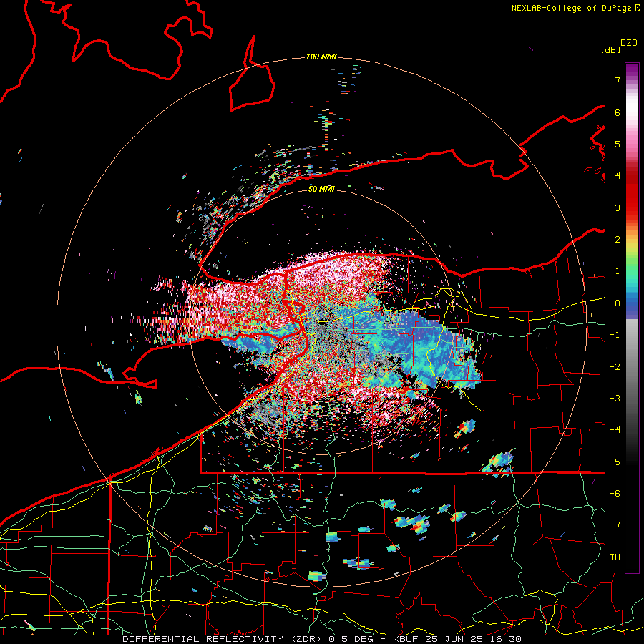Click the [dB] unit label

[x=610, y=50]
